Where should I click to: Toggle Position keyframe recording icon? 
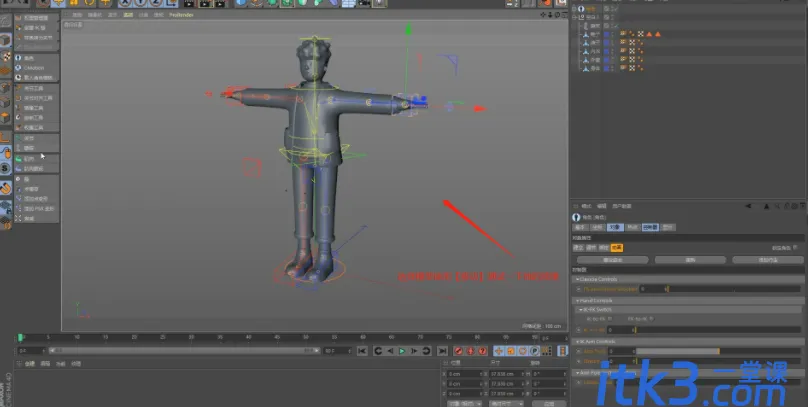[x=499, y=351]
